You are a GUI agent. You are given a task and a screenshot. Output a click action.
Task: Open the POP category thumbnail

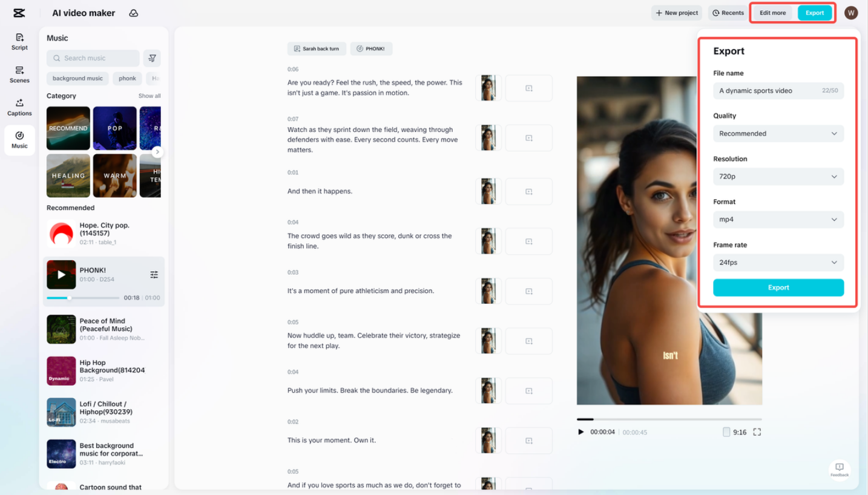[x=115, y=128]
